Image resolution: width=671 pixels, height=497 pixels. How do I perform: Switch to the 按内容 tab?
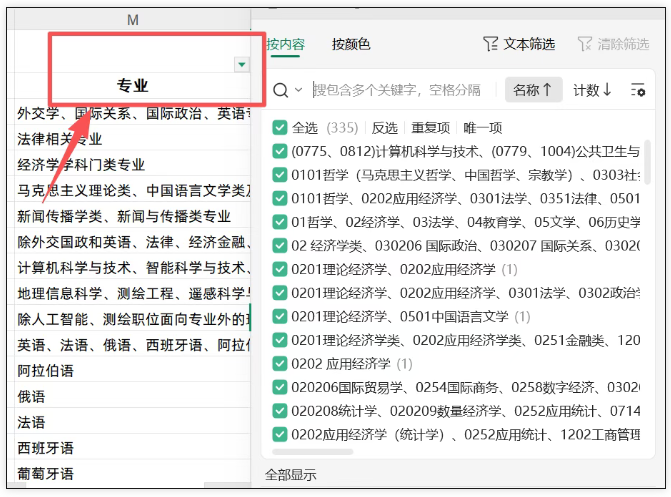285,44
